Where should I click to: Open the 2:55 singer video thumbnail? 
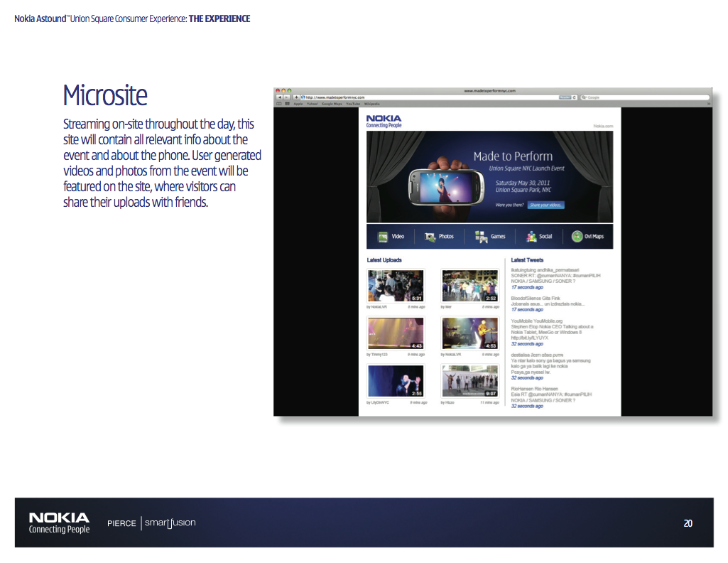click(396, 381)
